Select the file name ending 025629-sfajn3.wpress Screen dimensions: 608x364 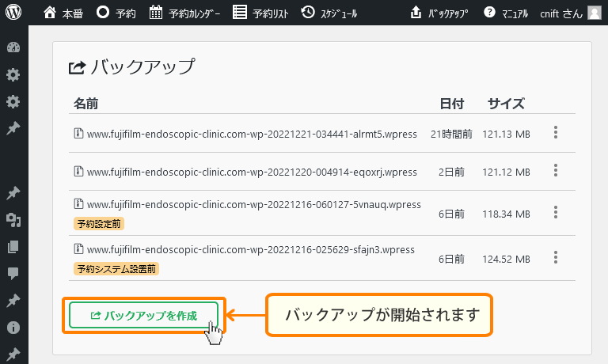251,249
